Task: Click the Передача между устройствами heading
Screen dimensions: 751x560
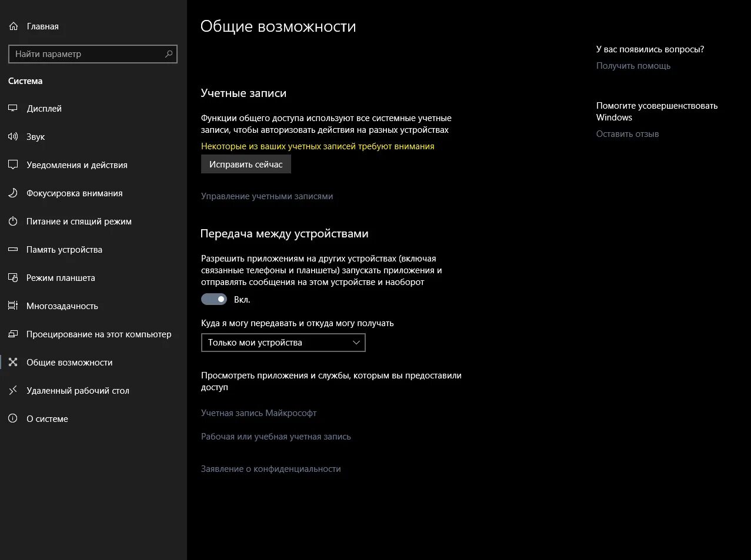Action: (x=285, y=233)
